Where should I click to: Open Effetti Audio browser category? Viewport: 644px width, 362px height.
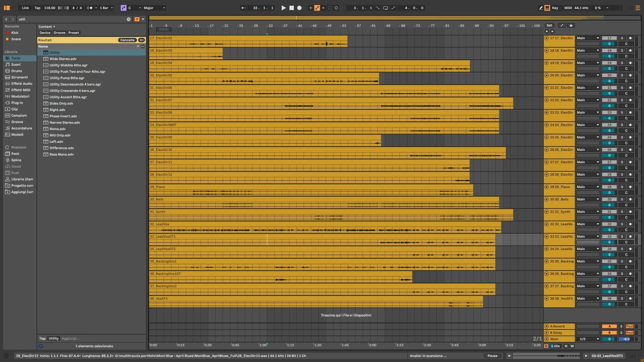pos(21,84)
